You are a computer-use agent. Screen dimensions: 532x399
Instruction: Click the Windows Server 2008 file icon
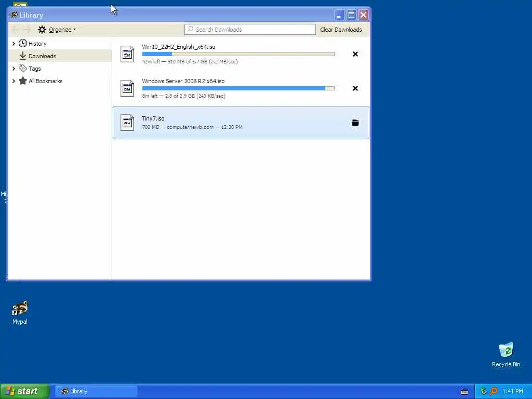[x=127, y=88]
